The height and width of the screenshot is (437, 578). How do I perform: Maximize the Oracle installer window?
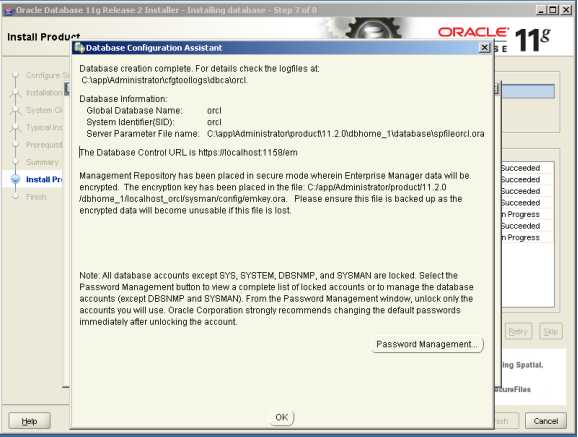553,10
